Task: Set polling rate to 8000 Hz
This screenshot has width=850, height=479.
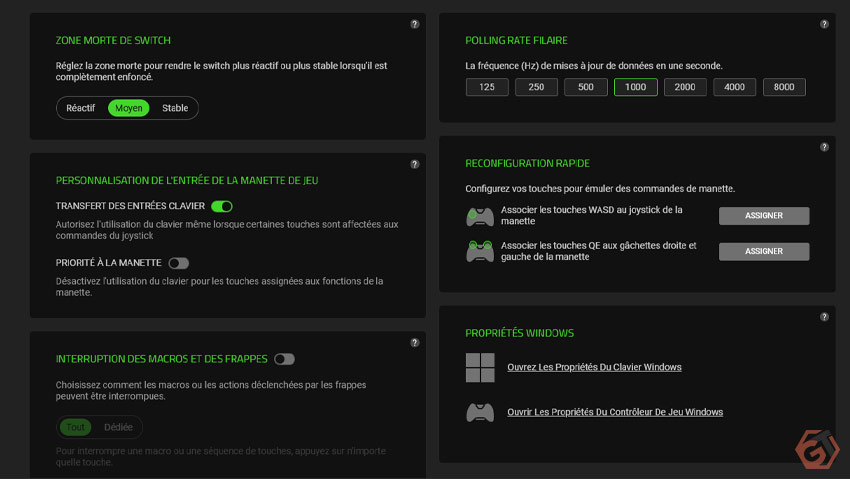Action: [784, 87]
